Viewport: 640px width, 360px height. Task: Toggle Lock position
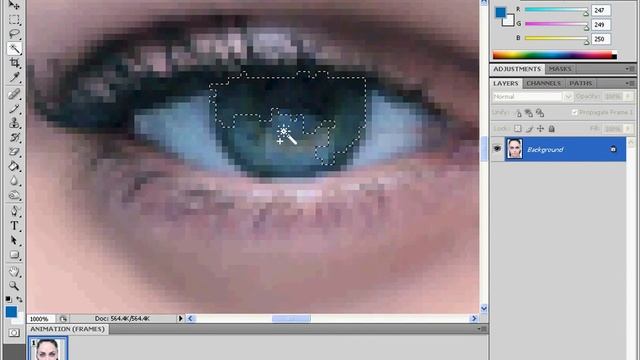tap(540, 129)
